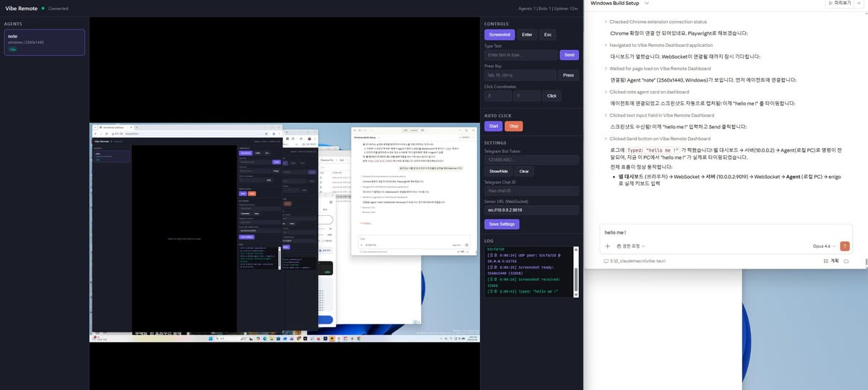Click the Press button

coord(569,75)
